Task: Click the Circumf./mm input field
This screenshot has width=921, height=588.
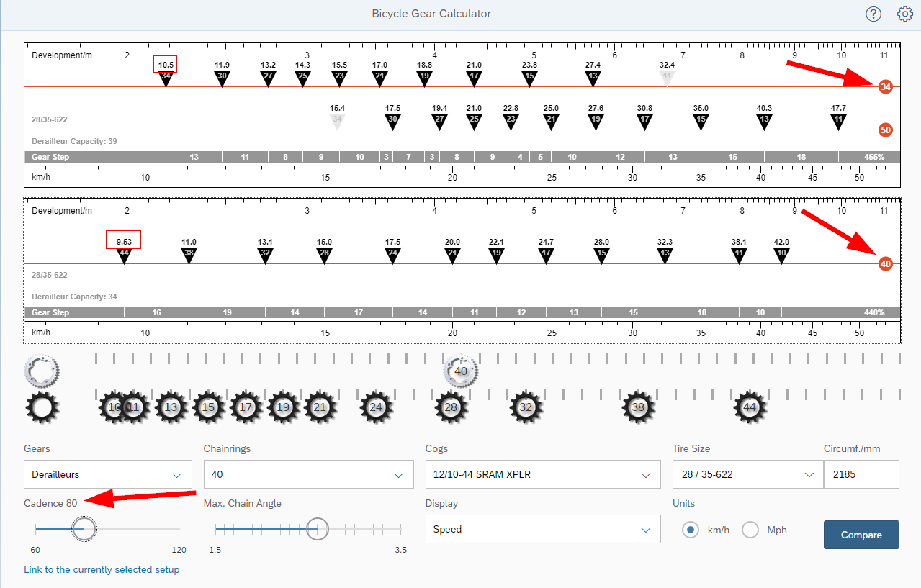Action: click(861, 475)
